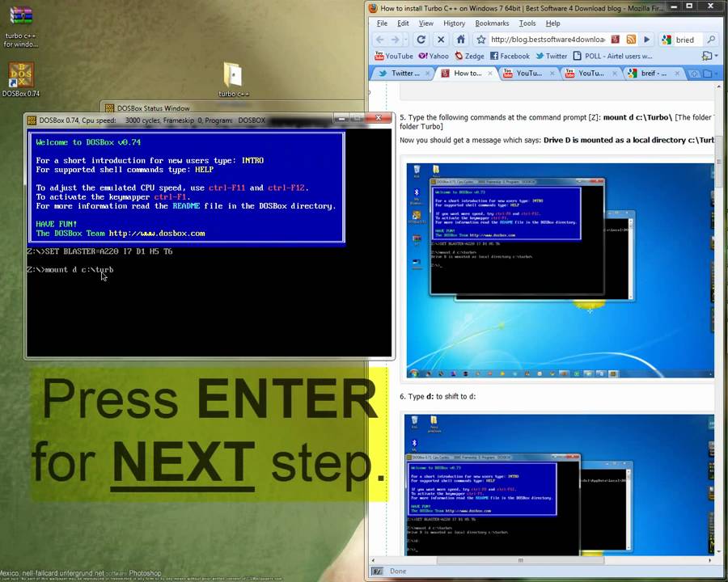The height and width of the screenshot is (582, 728).
Task: Minimize the Firefox window
Action: click(674, 6)
